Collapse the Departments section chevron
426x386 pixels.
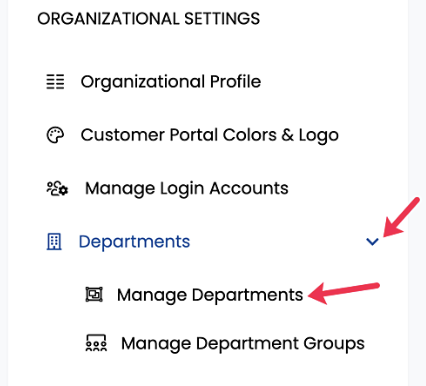372,242
